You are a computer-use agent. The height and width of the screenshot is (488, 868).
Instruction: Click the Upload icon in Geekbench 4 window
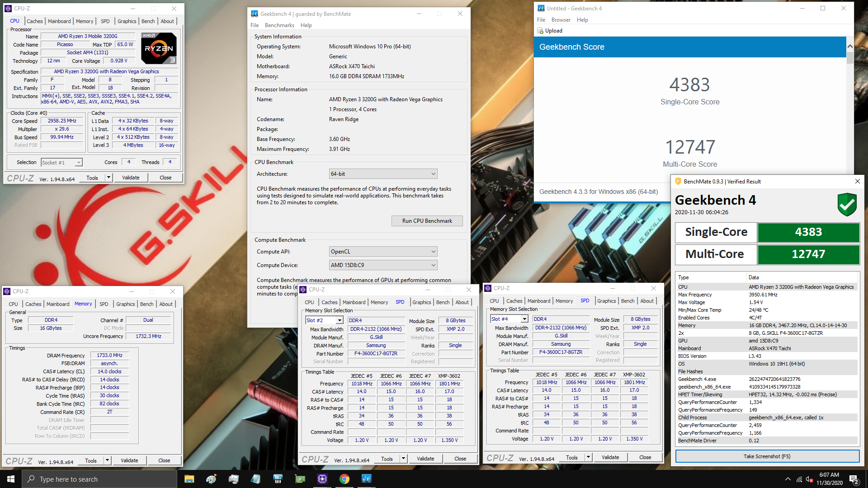(540, 31)
